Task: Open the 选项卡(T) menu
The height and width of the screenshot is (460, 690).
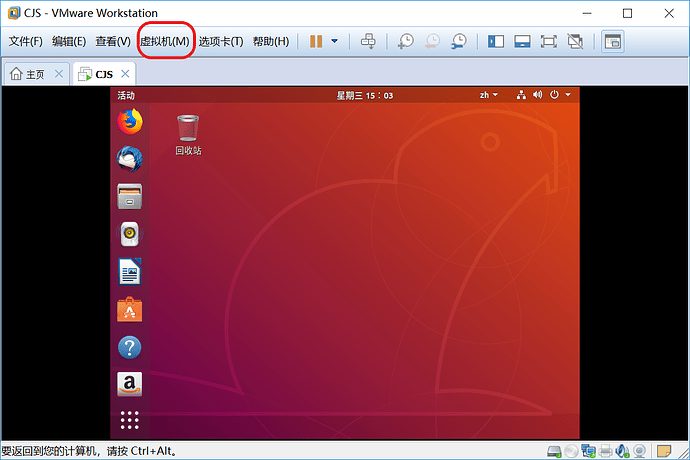Action: 221,41
